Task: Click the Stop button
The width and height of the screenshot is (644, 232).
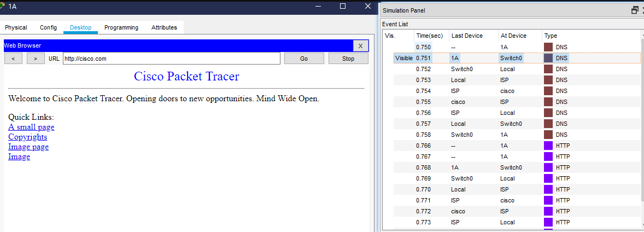Action: 348,59
